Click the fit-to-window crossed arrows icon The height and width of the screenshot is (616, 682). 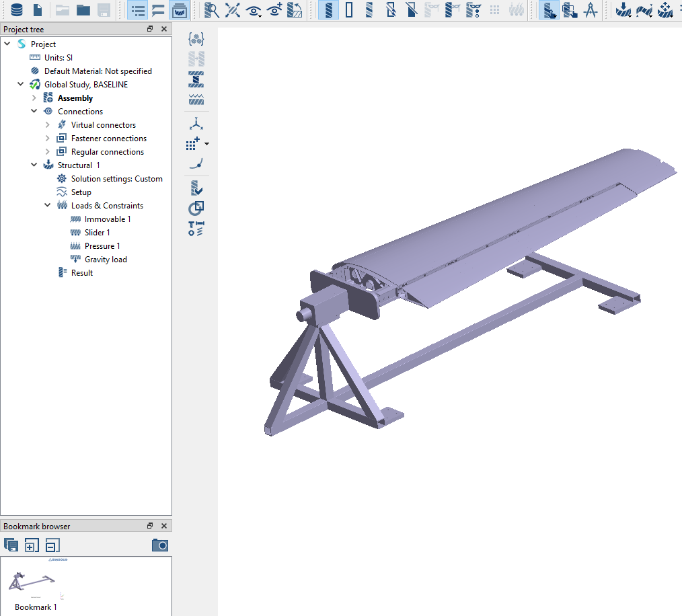[233, 10]
